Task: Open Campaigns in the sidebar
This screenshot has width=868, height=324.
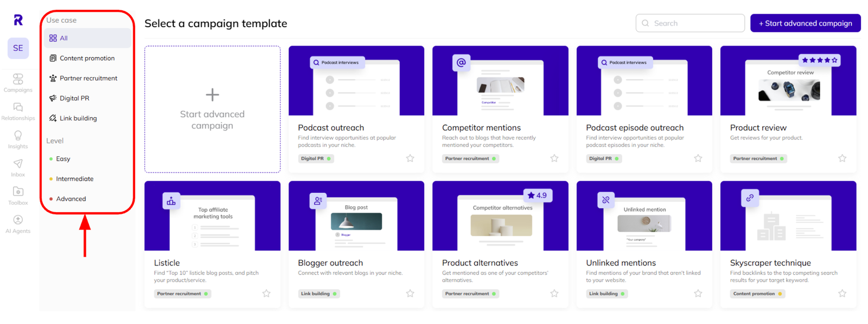Action: pyautogui.click(x=18, y=83)
